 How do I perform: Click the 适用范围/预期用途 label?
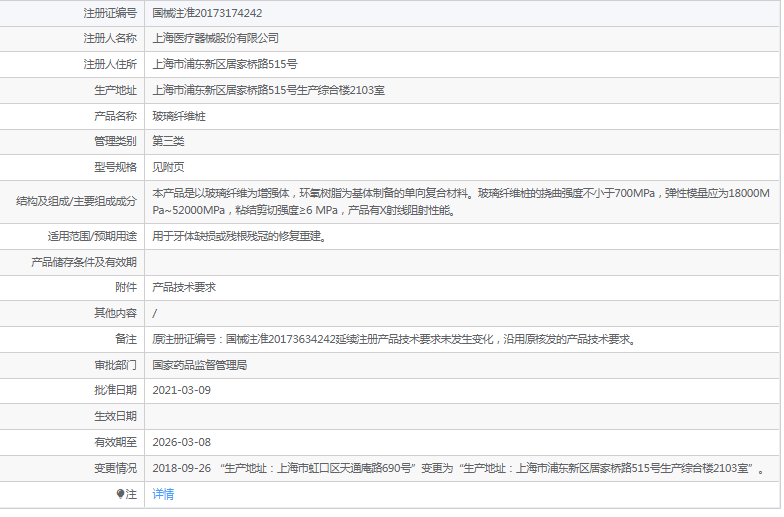coord(92,236)
